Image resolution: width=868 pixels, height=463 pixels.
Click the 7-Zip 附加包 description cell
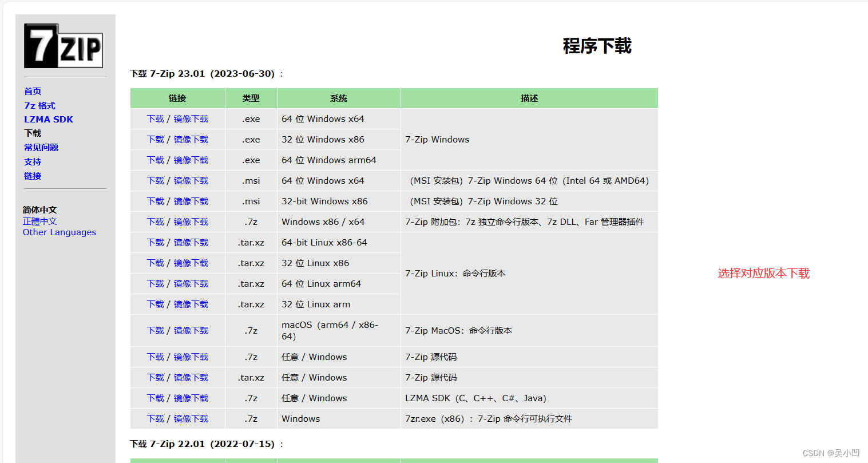(529, 221)
